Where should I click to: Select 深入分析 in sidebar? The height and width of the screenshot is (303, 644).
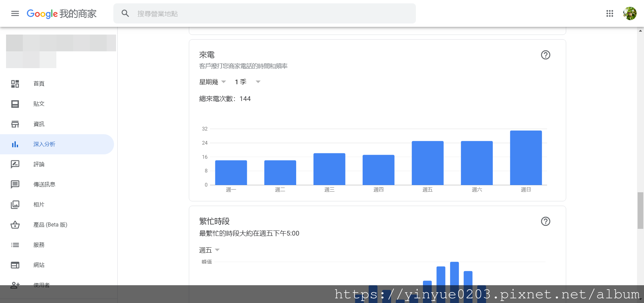[57, 144]
